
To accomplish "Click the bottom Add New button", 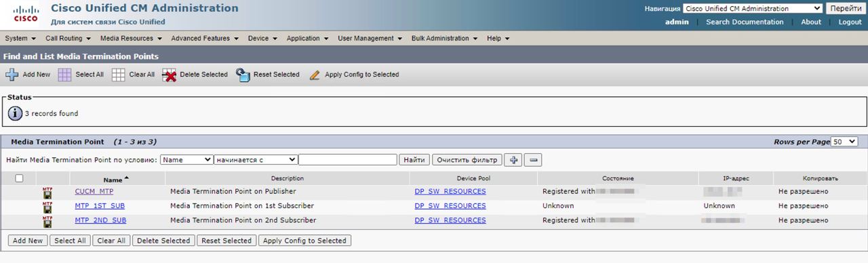I will coord(28,241).
